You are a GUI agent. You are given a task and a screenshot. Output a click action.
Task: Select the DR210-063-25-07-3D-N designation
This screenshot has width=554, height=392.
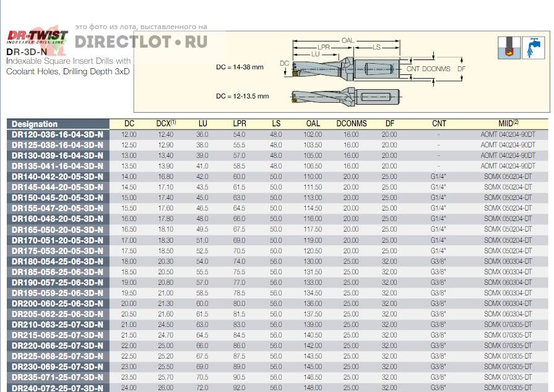[x=58, y=324]
